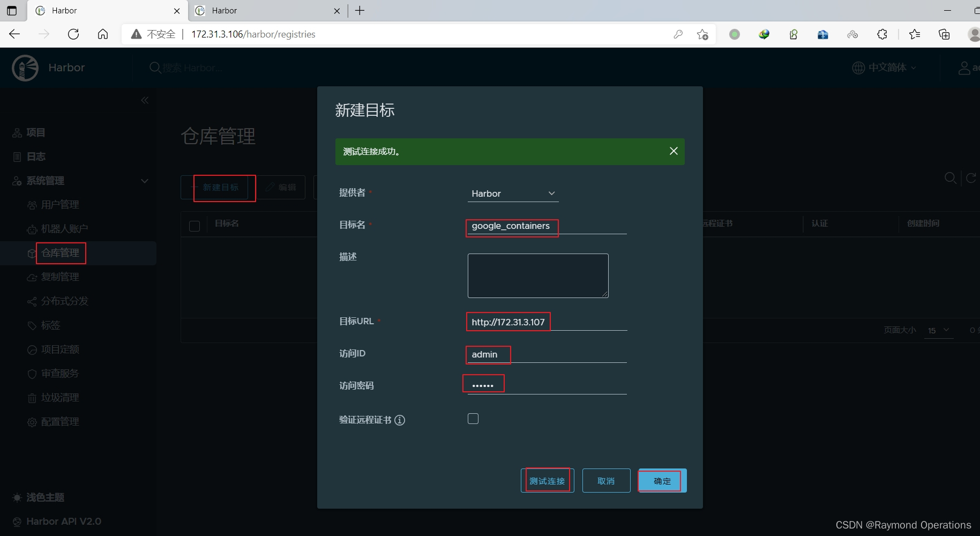Click the browser home icon
The height and width of the screenshot is (536, 980).
[103, 34]
